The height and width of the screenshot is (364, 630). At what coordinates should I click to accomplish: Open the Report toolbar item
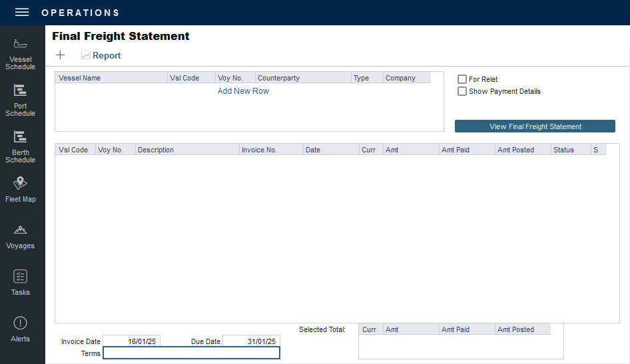pos(101,56)
